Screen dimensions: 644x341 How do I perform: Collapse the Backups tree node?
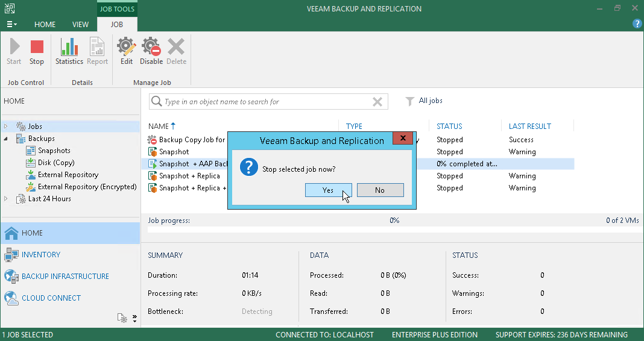pyautogui.click(x=6, y=139)
